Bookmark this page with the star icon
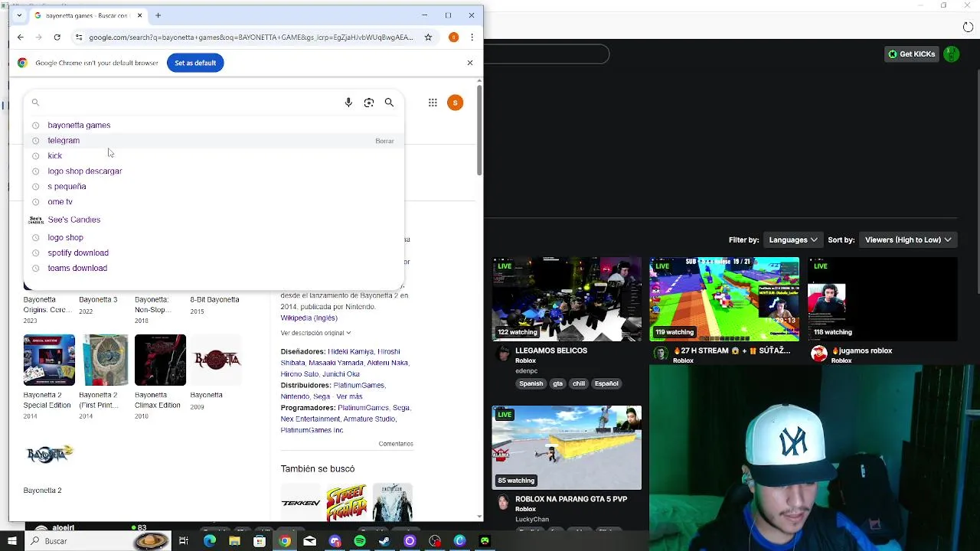This screenshot has height=551, width=980. 428,37
